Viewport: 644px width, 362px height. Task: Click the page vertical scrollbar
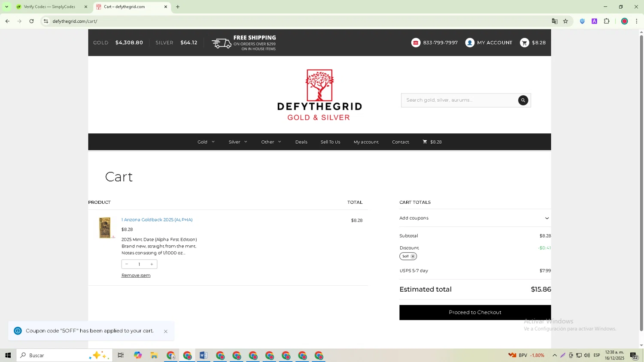coord(641,183)
